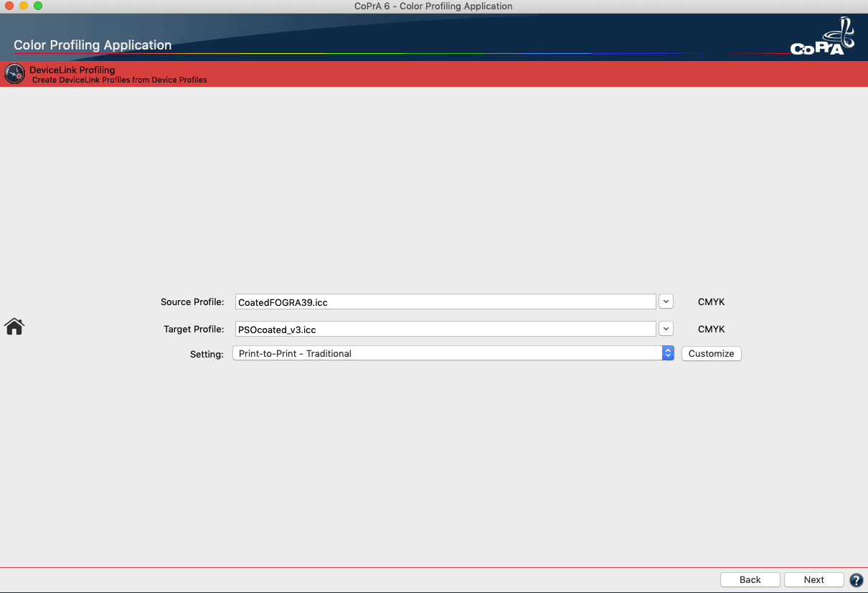
Task: Click the Target Profile label
Action: pos(194,330)
